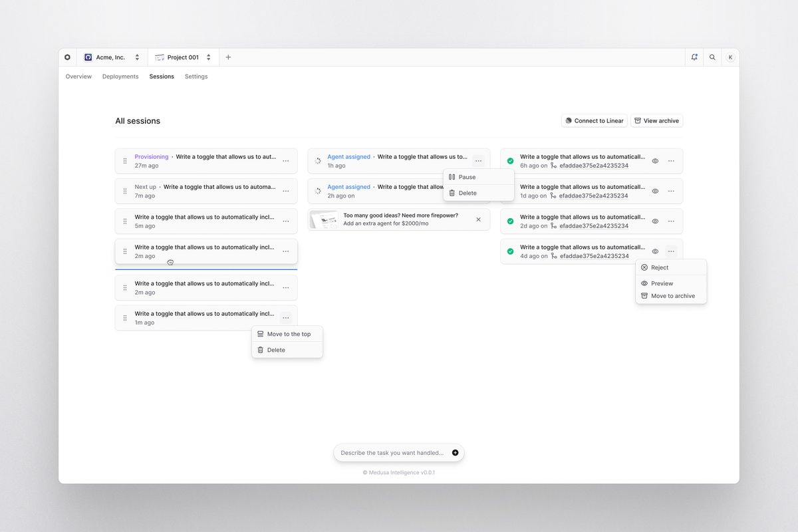Open more options for Provisioning session
798x532 pixels.
pyautogui.click(x=285, y=161)
